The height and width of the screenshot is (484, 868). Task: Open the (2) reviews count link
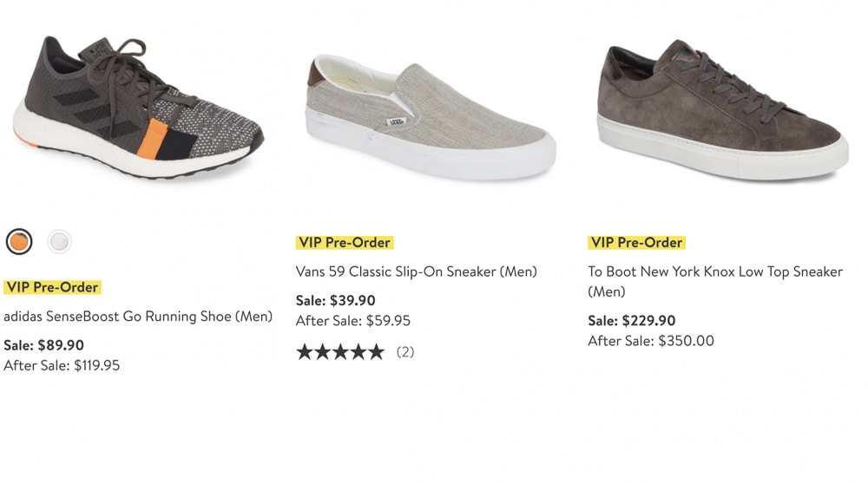(405, 352)
